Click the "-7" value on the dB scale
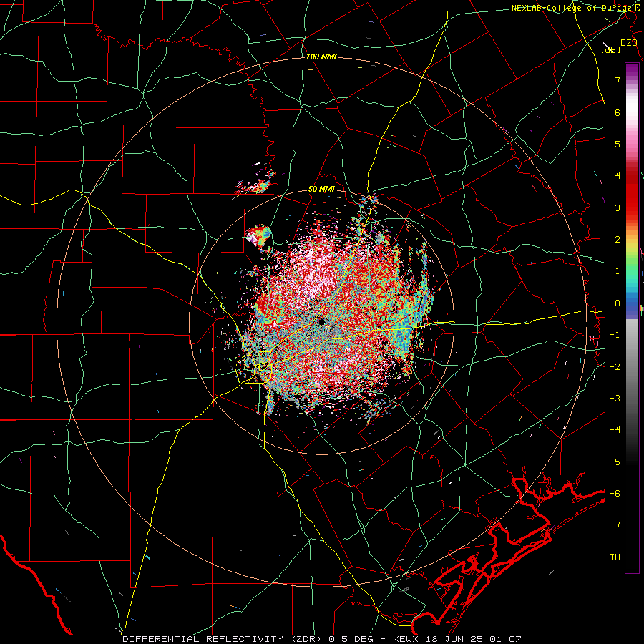 pos(615,525)
